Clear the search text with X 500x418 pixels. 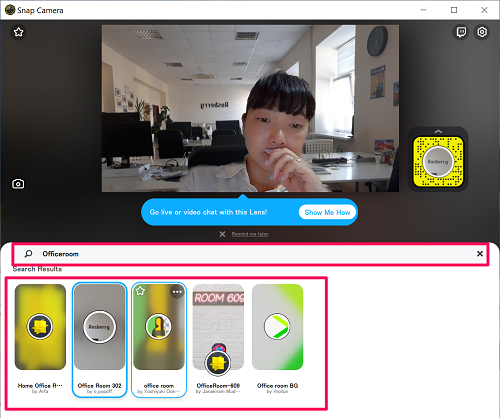click(x=480, y=254)
